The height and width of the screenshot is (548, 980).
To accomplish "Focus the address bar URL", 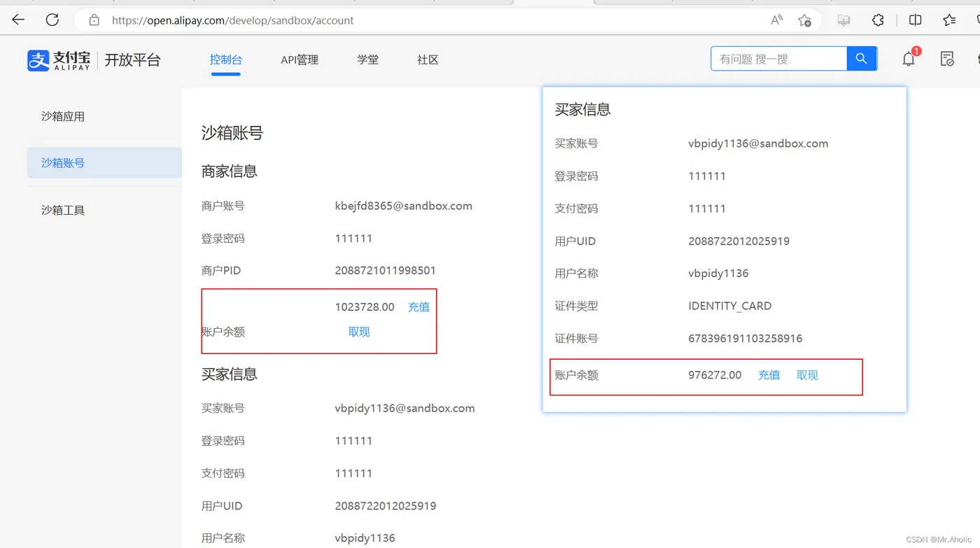I will 233,20.
